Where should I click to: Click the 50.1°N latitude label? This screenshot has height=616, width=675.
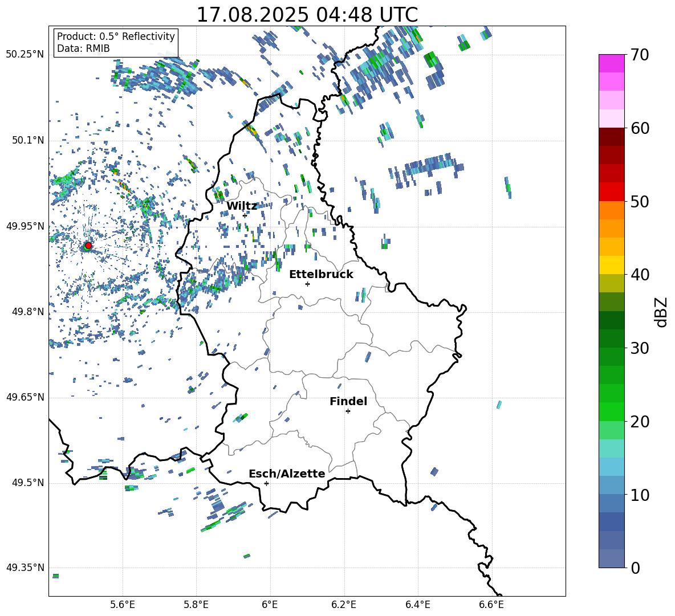(x=28, y=141)
